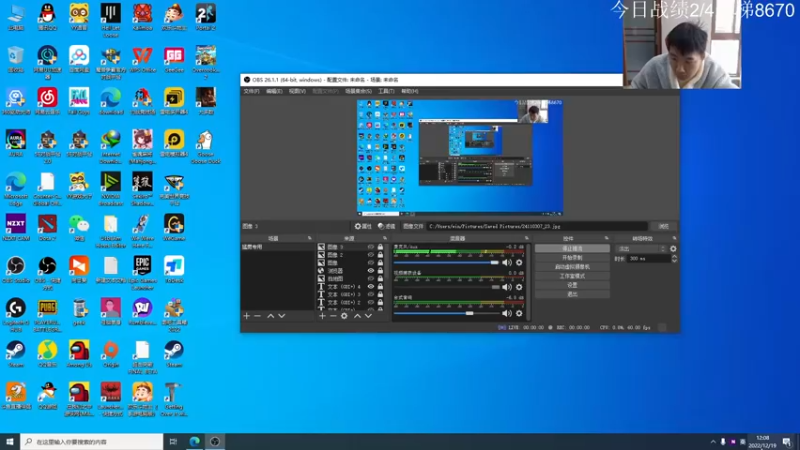Launch Origin from the desktop
This screenshot has height=450, width=800.
[x=111, y=354]
